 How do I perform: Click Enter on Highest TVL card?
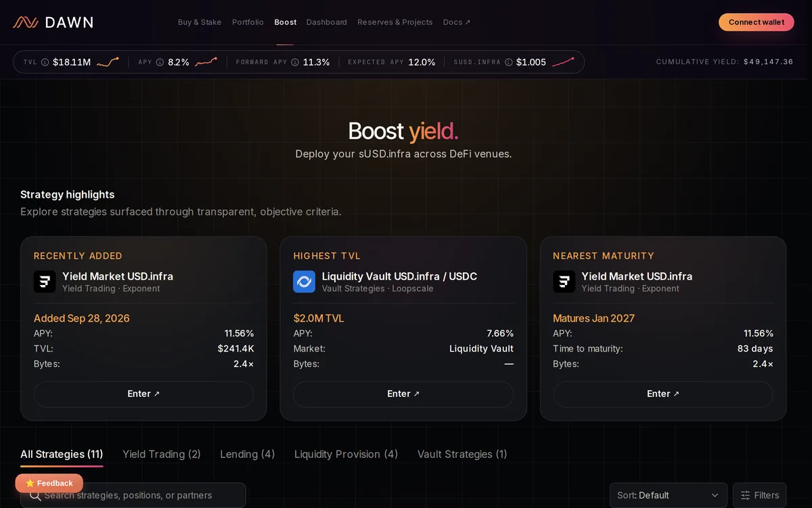403,394
